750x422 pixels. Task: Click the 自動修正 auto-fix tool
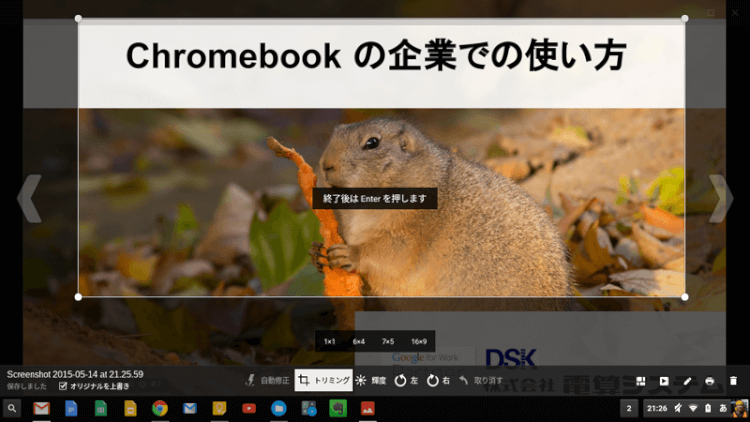(268, 381)
